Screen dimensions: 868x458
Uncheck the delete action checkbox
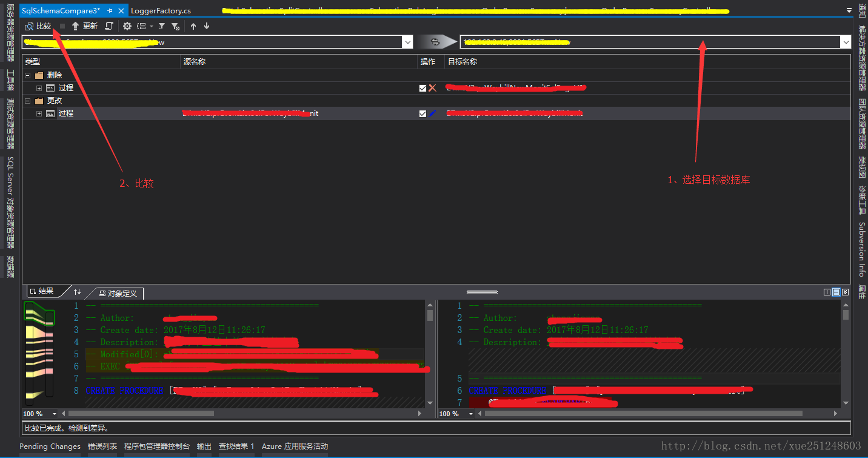click(422, 88)
